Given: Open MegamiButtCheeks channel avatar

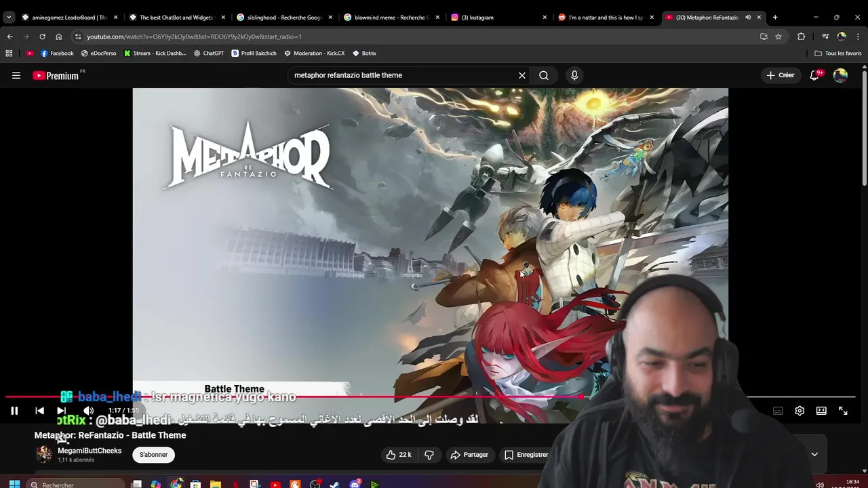Looking at the screenshot, I should (x=44, y=455).
